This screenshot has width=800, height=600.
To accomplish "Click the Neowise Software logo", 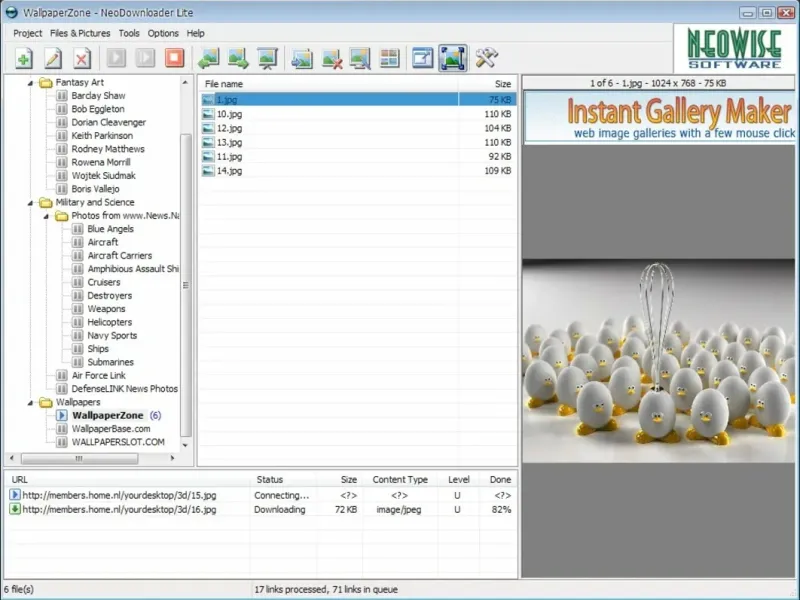I will [734, 49].
